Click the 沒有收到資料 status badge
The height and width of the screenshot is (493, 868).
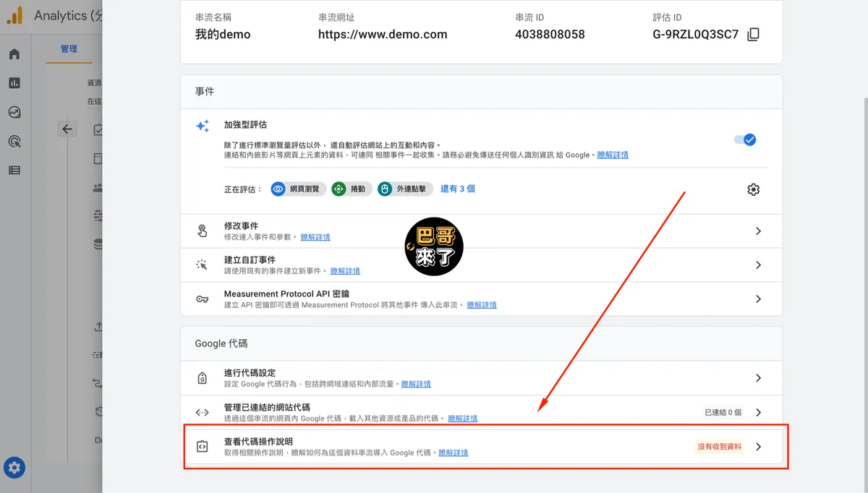[x=720, y=447]
